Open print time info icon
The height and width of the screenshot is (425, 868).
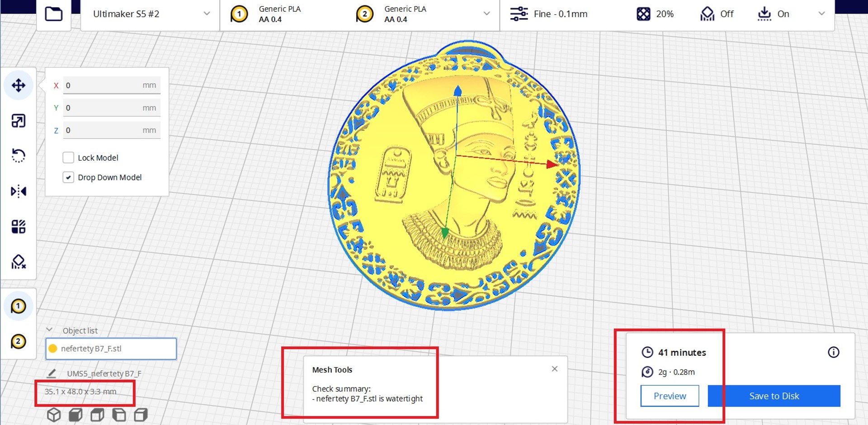(833, 352)
